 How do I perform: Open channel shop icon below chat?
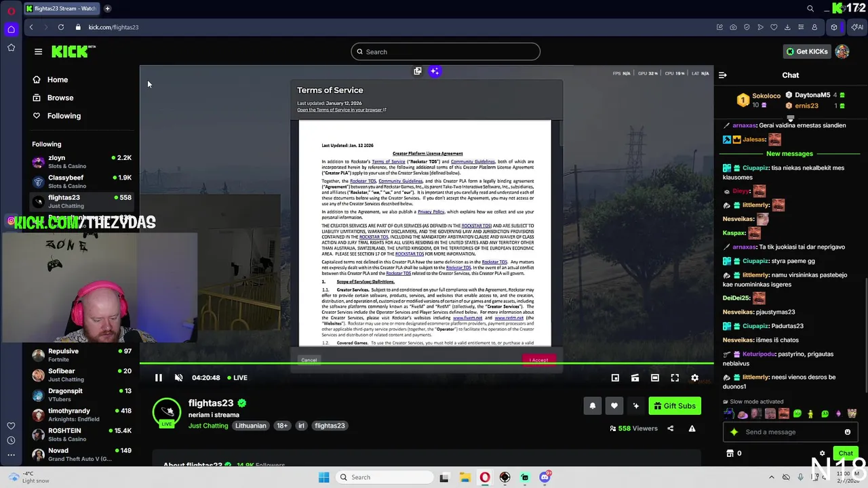[x=730, y=453]
